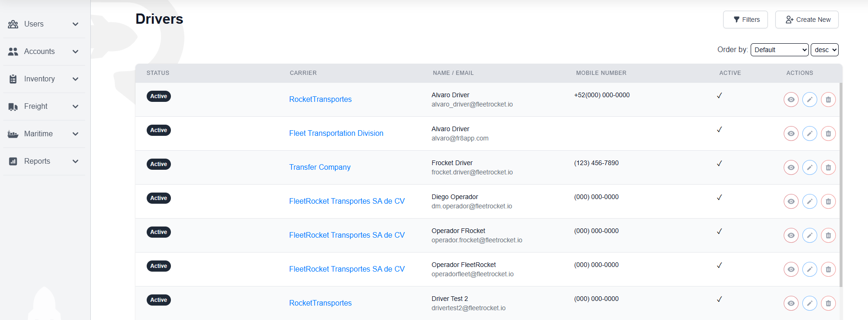
Task: Delete Frocket Driver with trash icon
Action: click(x=828, y=167)
